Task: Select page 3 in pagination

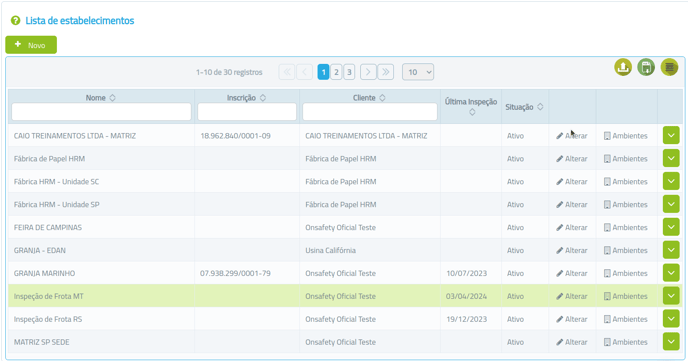Action: [349, 72]
